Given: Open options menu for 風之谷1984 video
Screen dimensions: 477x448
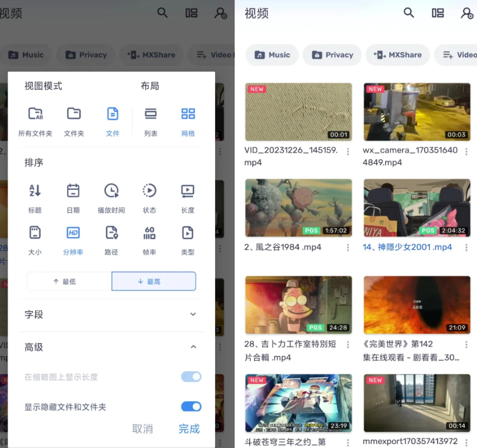Looking at the screenshot, I should click(x=348, y=248).
